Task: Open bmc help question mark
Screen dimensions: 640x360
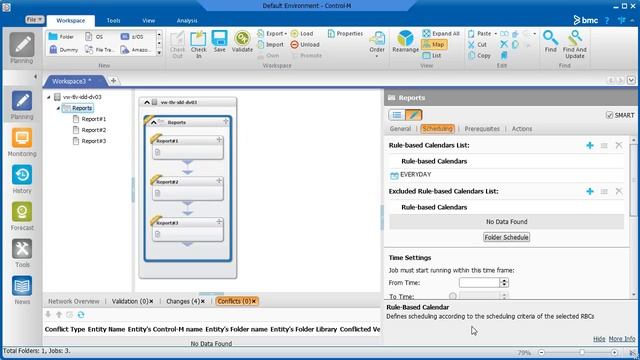Action: (x=607, y=20)
